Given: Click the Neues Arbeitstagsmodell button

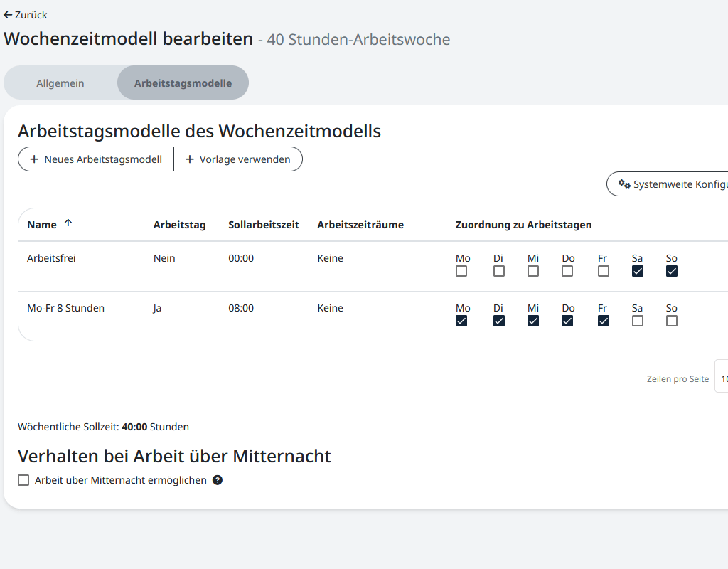Looking at the screenshot, I should pos(96,159).
